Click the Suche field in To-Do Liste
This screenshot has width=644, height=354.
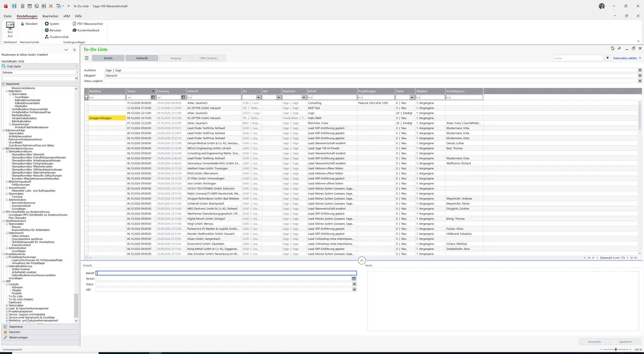click(579, 58)
